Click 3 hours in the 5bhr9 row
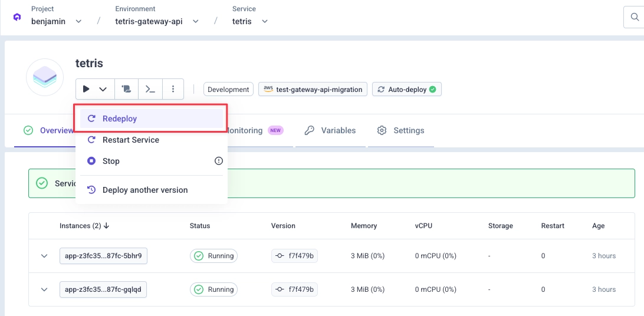Image resolution: width=644 pixels, height=316 pixels. click(604, 256)
